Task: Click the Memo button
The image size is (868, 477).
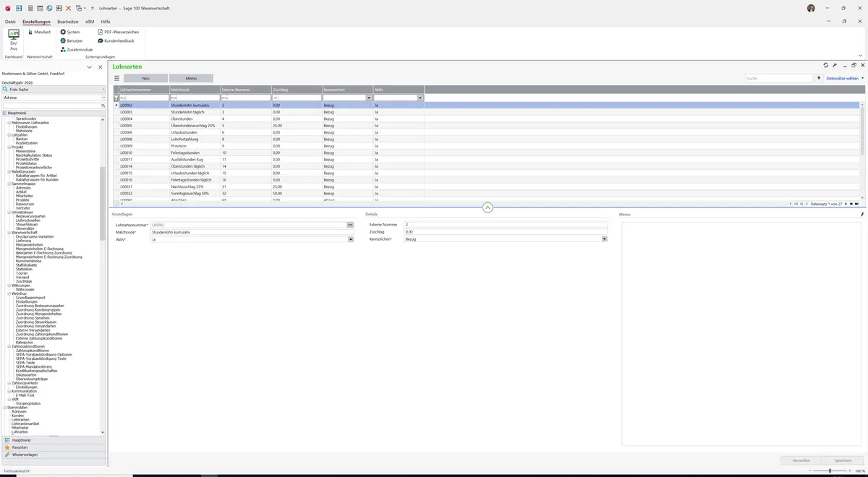Action: pos(191,78)
